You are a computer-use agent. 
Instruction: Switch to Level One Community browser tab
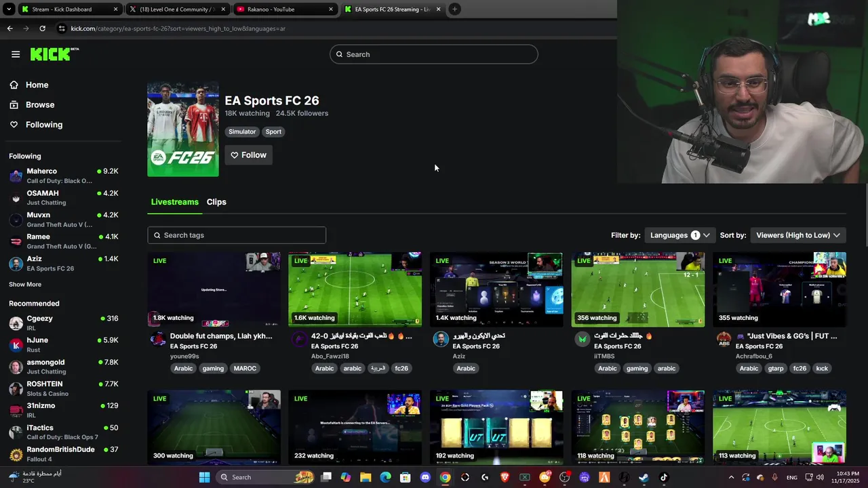tap(176, 9)
